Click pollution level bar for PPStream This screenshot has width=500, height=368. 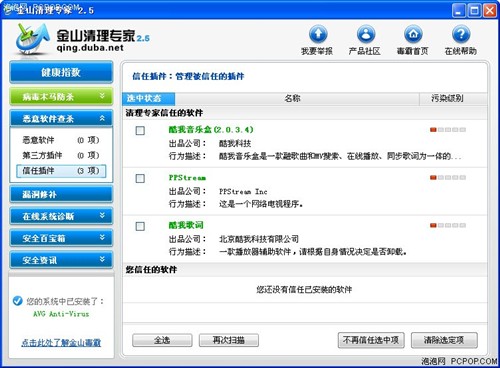click(x=448, y=178)
